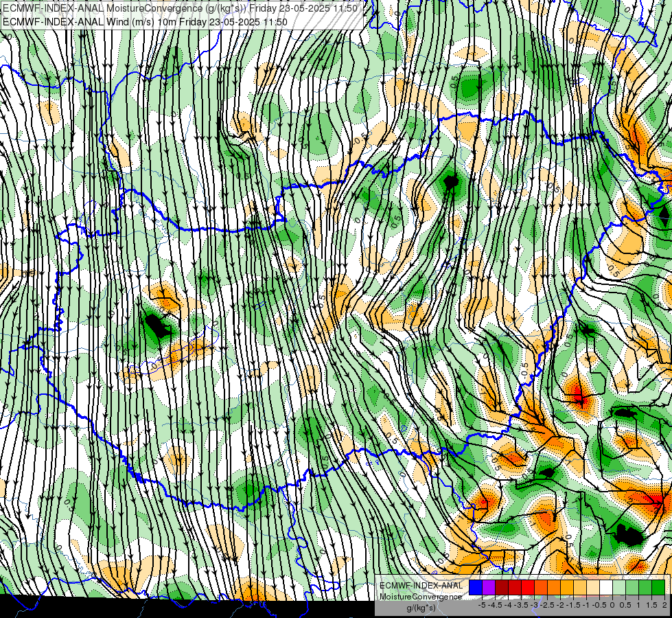The width and height of the screenshot is (672, 618).
Task: Click the blue legend swatch left of -5
Action: coord(476,588)
